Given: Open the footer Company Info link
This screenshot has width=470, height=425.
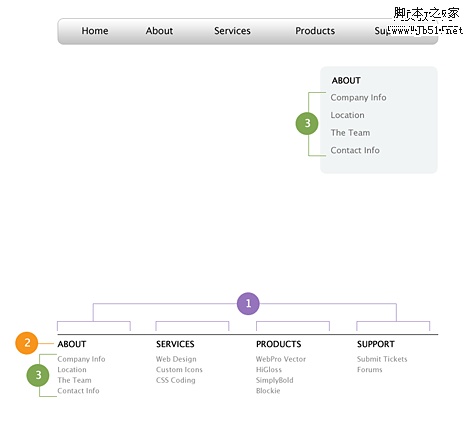Looking at the screenshot, I should (x=81, y=359).
